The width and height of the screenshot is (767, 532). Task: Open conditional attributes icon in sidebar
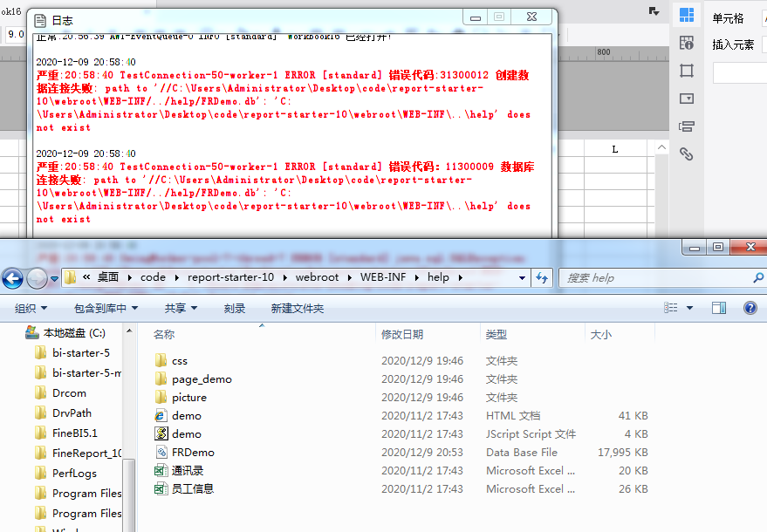(x=687, y=126)
